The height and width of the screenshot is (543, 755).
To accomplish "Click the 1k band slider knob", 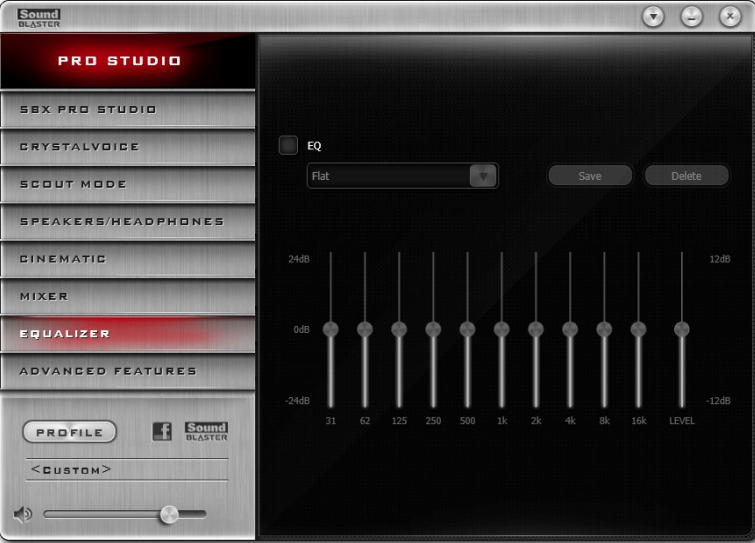I will click(501, 329).
